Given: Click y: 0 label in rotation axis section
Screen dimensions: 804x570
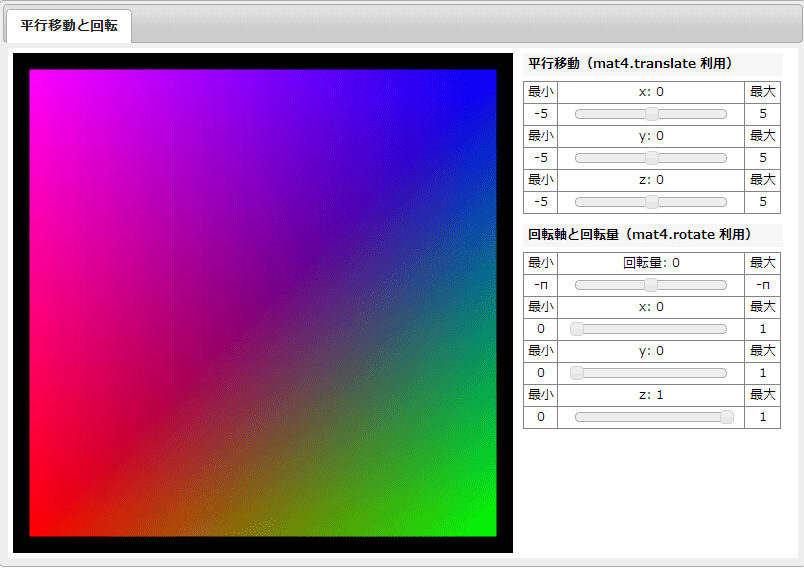Looking at the screenshot, I should 651,351.
